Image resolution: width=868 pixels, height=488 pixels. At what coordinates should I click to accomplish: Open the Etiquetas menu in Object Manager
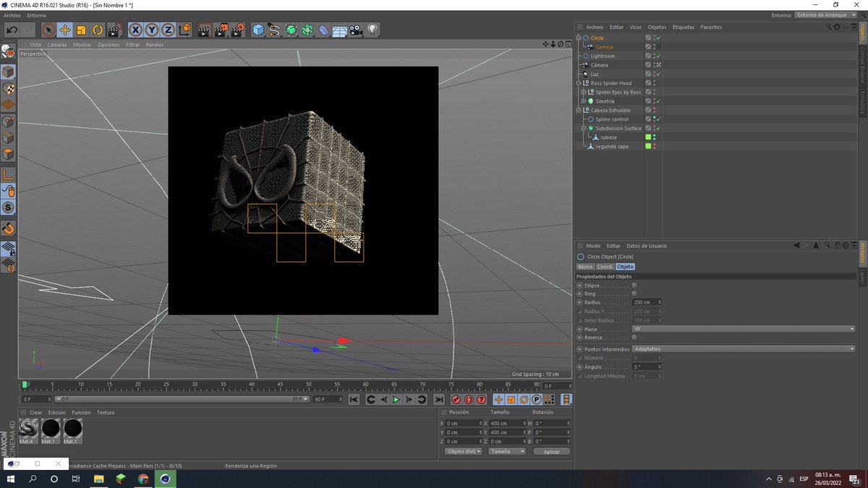(683, 27)
